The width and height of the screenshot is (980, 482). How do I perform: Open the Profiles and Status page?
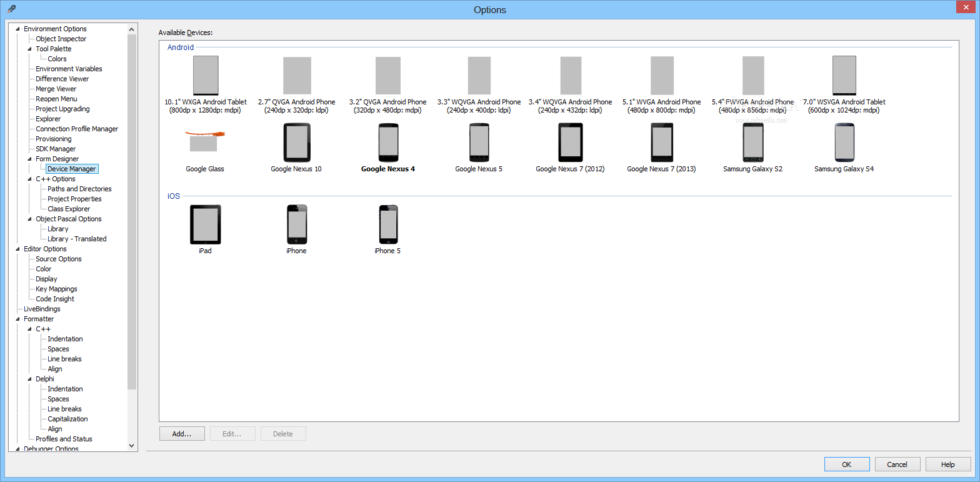pyautogui.click(x=64, y=439)
